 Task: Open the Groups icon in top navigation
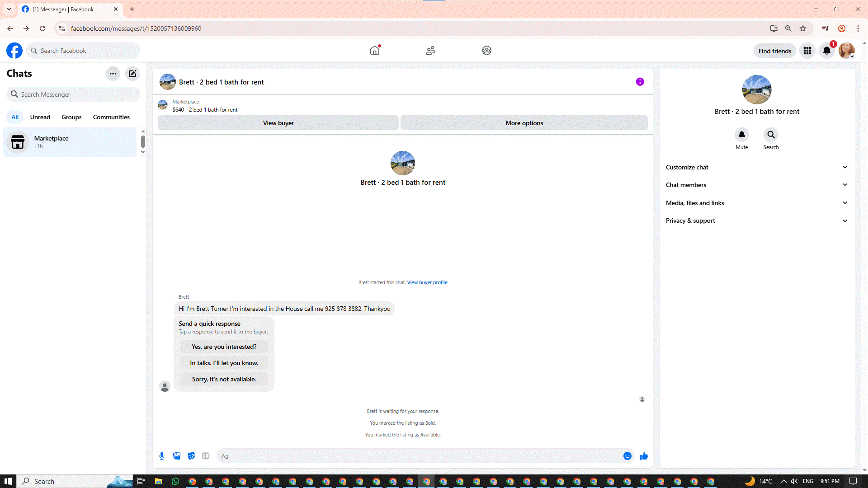487,51
